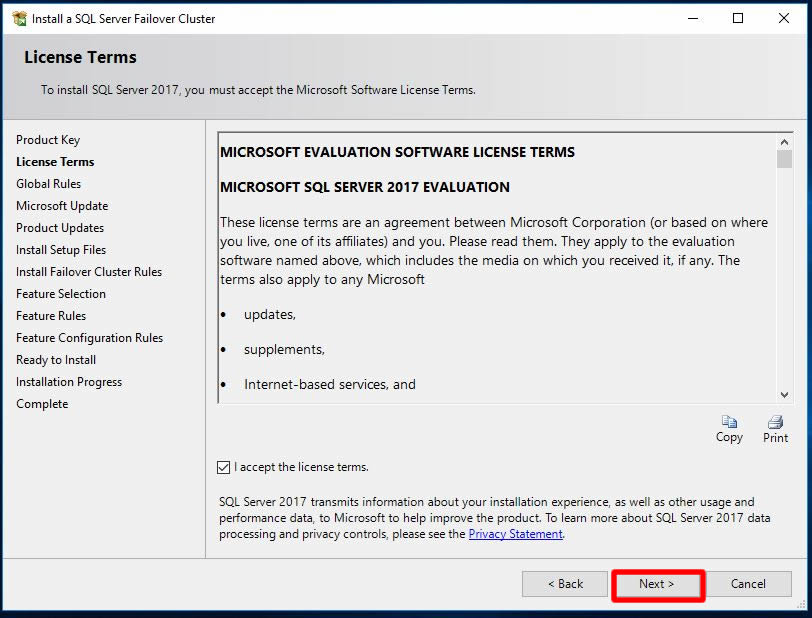Click the Print icon
The width and height of the screenshot is (812, 618).
point(775,422)
